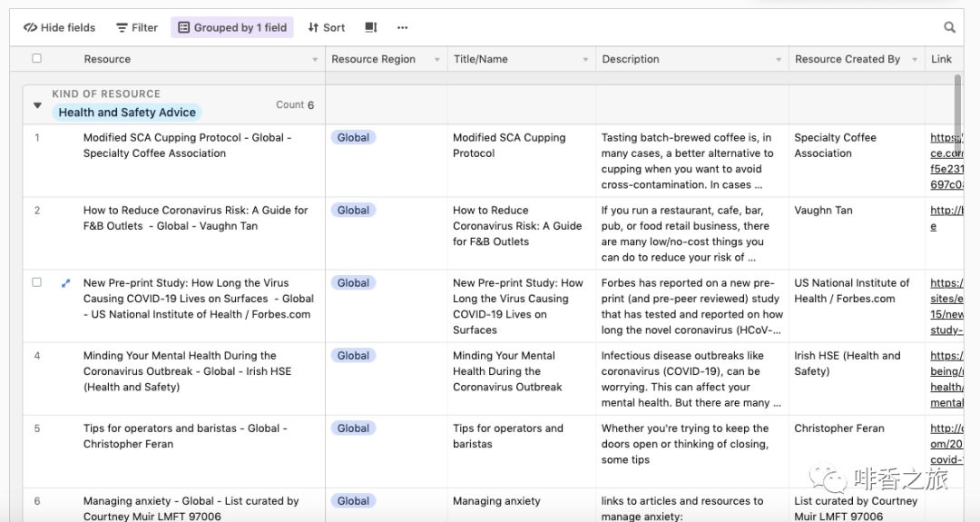Click 'Managing anxiety' Title/Name cell
Viewport: 980px width, 522px height.
click(x=521, y=505)
